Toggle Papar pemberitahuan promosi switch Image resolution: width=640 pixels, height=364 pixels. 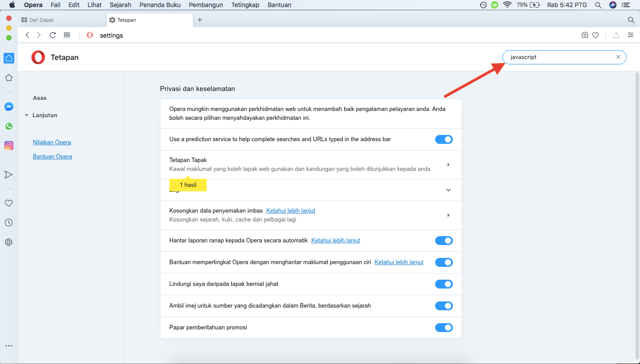[x=444, y=328]
